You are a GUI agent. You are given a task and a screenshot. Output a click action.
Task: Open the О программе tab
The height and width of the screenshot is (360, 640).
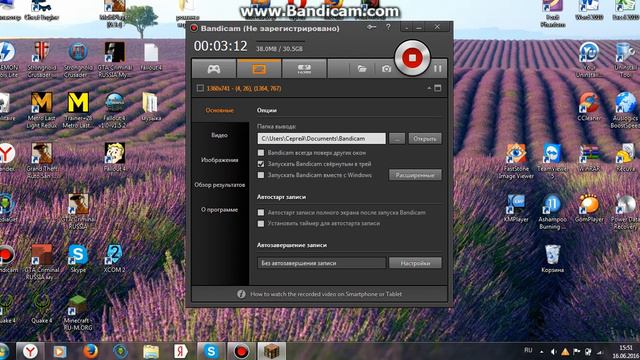(x=220, y=210)
